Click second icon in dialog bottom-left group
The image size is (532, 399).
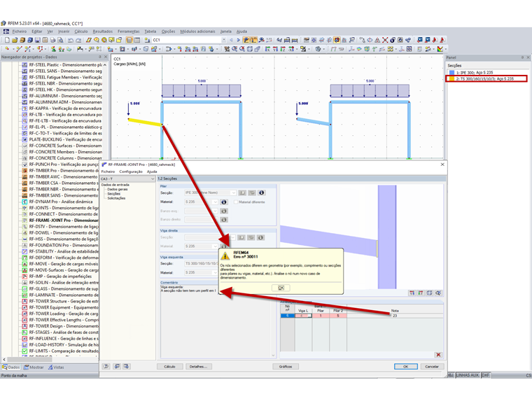tap(117, 366)
